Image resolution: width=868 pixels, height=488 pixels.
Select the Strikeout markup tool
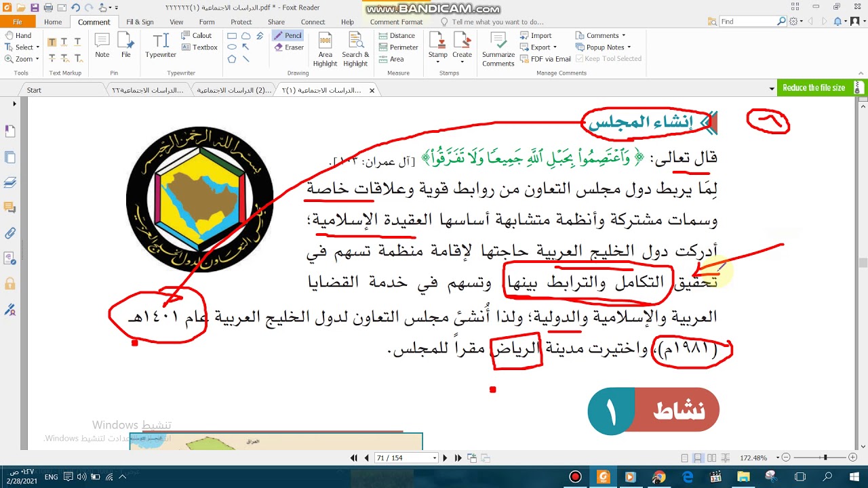[x=52, y=58]
